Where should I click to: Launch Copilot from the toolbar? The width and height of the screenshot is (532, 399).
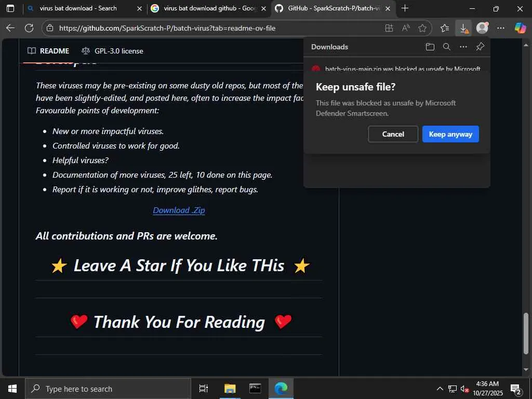click(x=520, y=28)
